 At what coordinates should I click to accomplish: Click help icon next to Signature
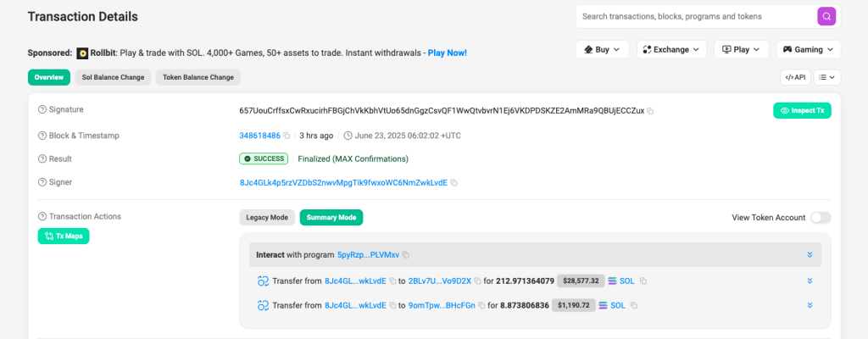click(x=42, y=109)
